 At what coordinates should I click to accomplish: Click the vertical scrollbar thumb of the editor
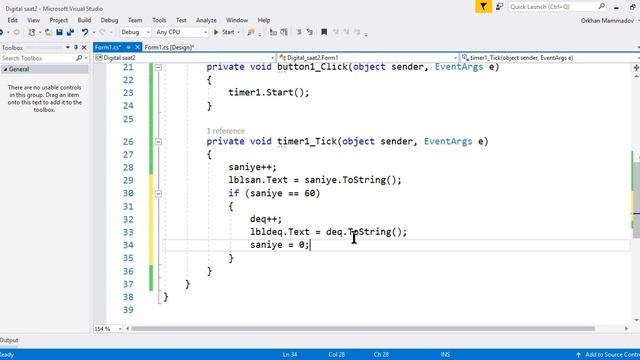tap(636, 200)
